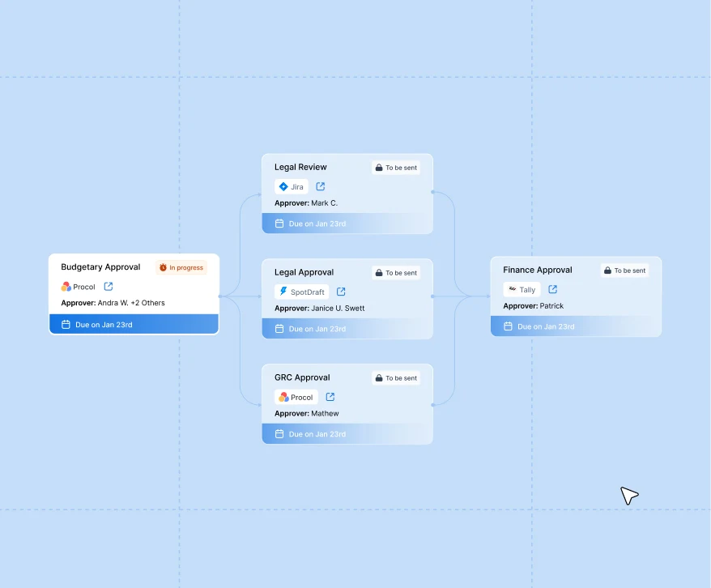The height and width of the screenshot is (588, 711).
Task: Open external link beside Procol in GRC Approval
Action: (330, 397)
